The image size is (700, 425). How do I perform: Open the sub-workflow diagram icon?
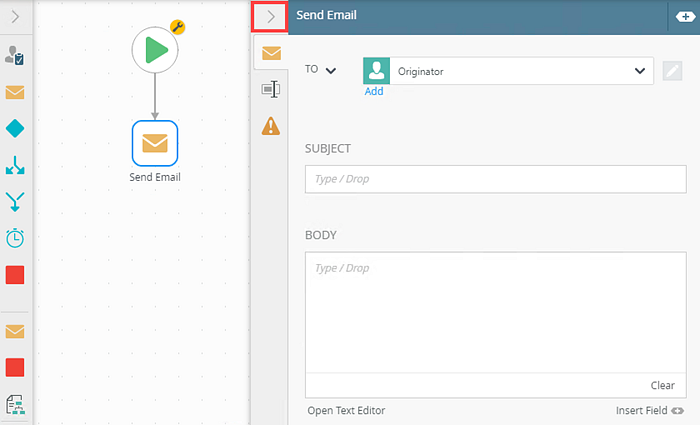tap(15, 405)
